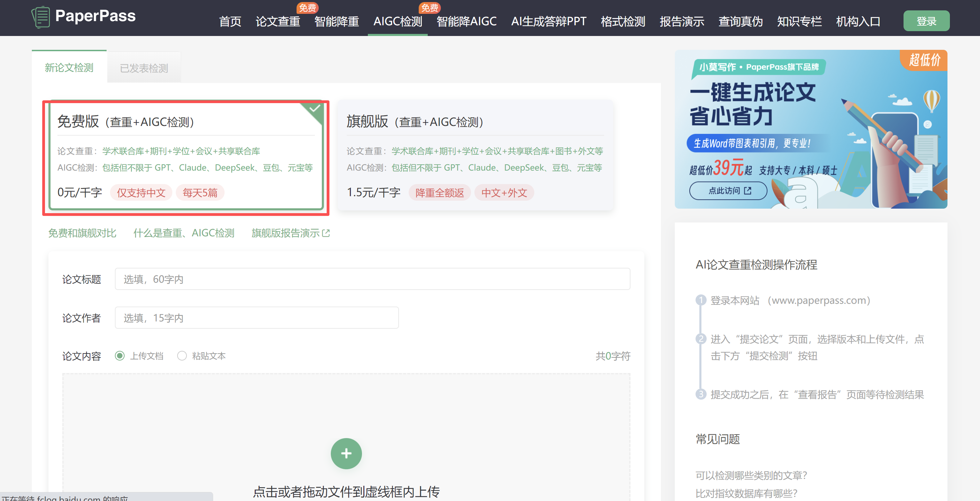Open the 机构入口 nav item
Image resolution: width=980 pixels, height=501 pixels.
click(858, 22)
